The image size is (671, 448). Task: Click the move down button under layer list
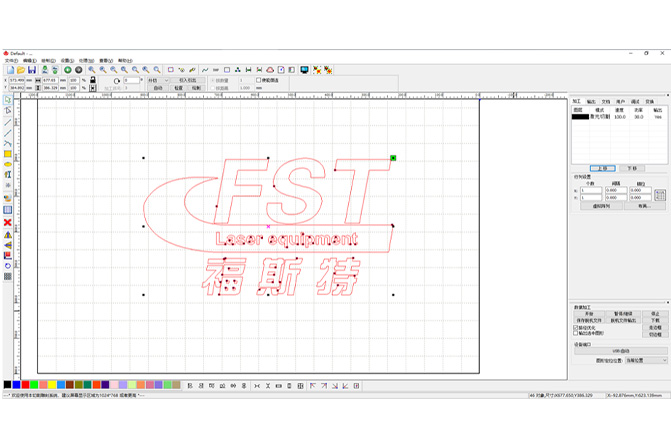(632, 169)
